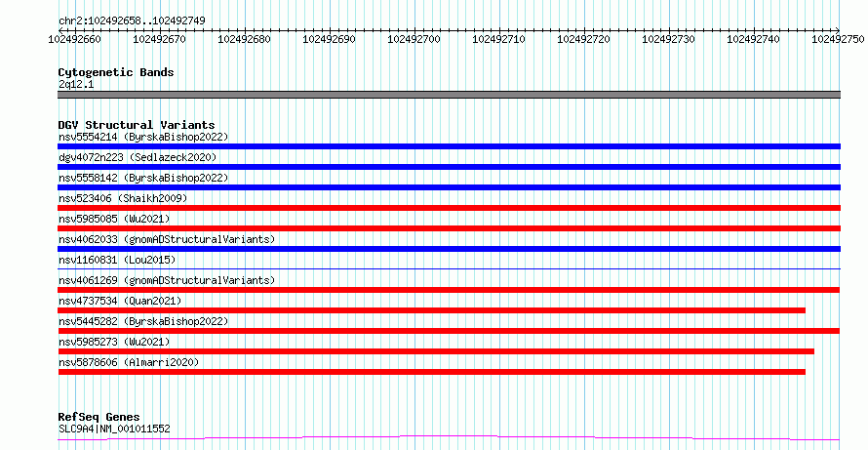Click ruler position 102492690
868x450 pixels.
tap(329, 39)
